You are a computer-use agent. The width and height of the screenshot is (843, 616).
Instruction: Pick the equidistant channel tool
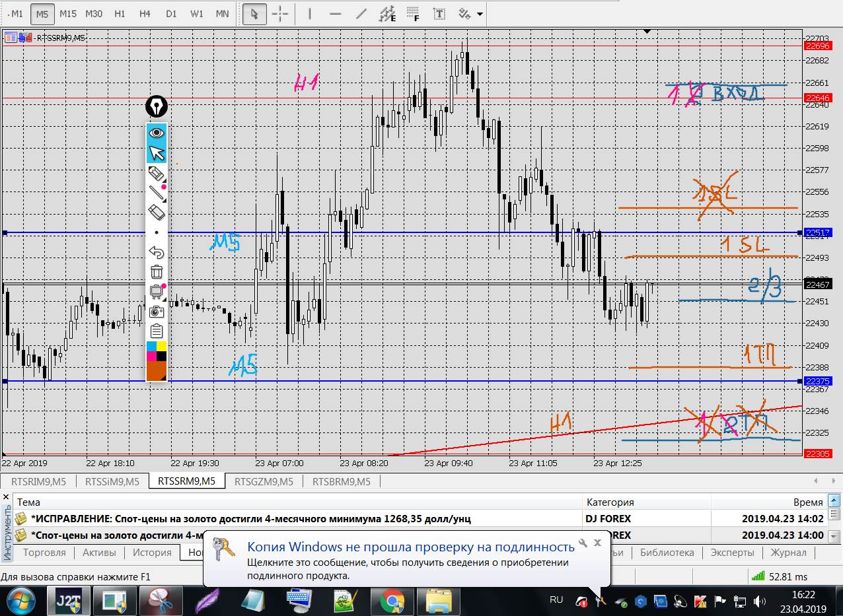click(387, 13)
